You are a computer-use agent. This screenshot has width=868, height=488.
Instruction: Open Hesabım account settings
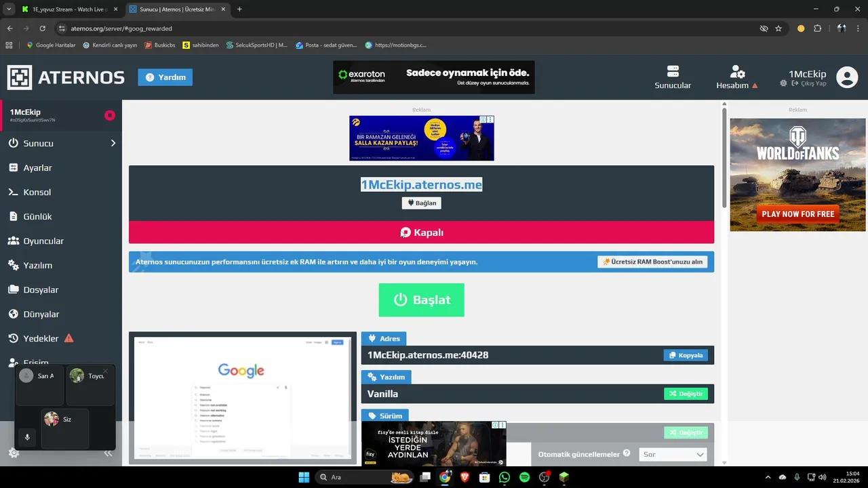[x=737, y=77]
